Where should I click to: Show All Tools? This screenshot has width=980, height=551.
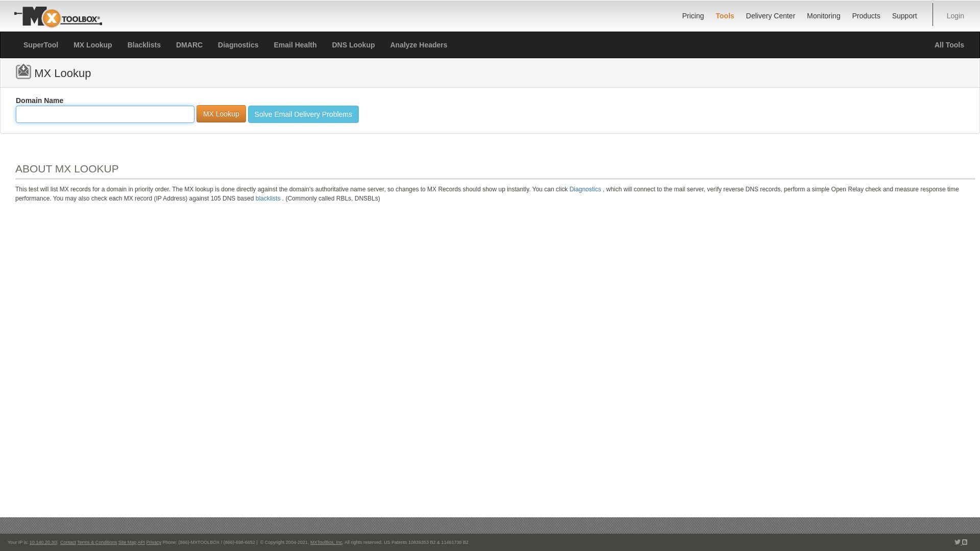(949, 45)
